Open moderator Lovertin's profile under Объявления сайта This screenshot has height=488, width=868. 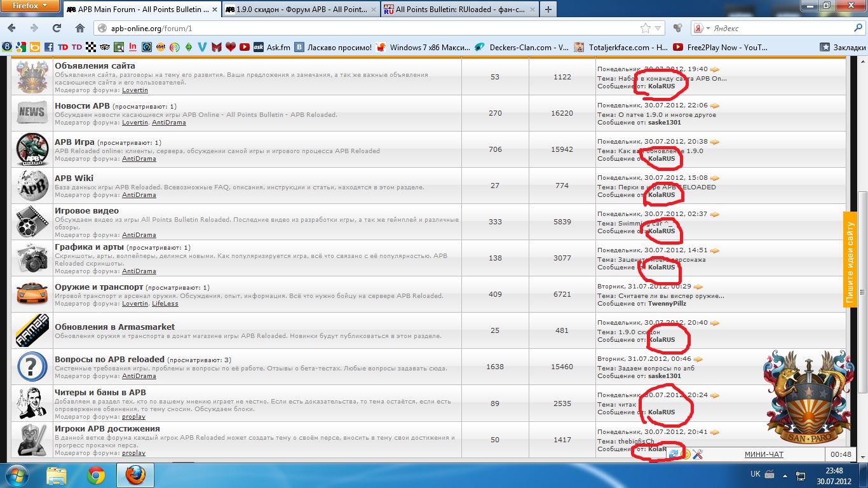(135, 90)
